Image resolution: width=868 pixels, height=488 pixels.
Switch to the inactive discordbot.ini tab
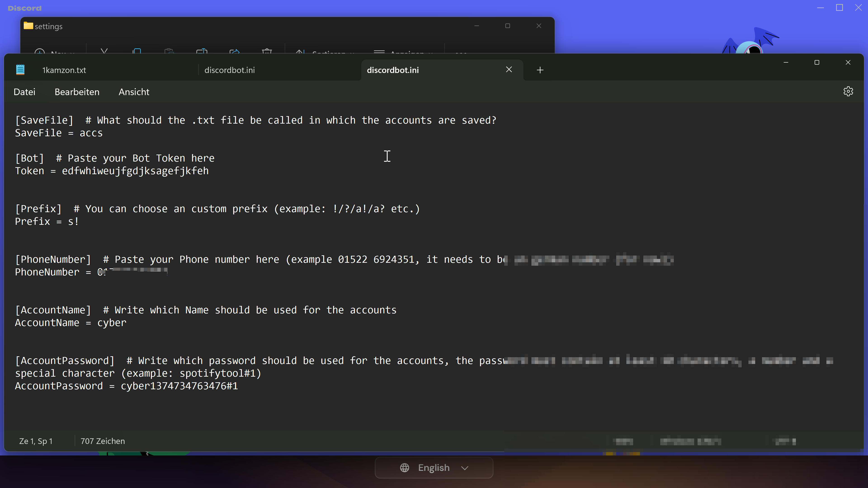(229, 70)
